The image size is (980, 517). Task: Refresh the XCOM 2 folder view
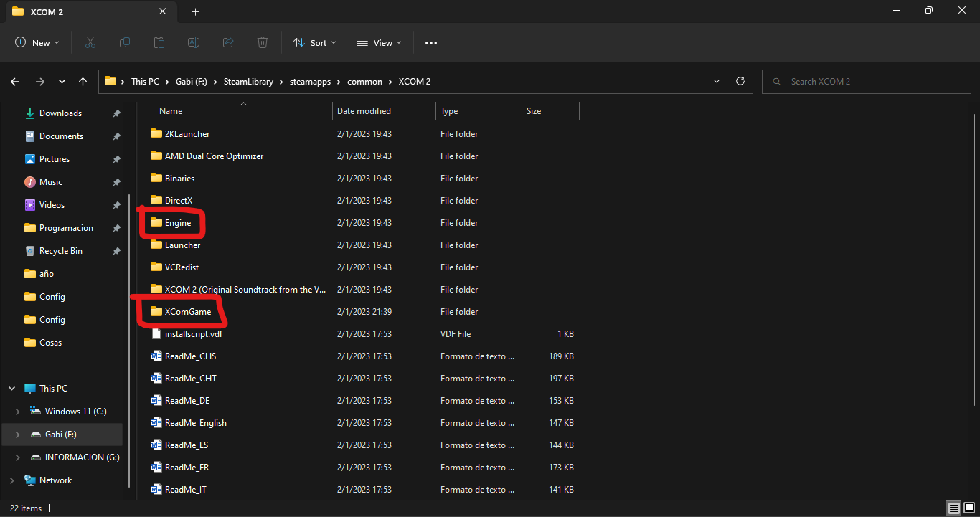click(x=740, y=82)
